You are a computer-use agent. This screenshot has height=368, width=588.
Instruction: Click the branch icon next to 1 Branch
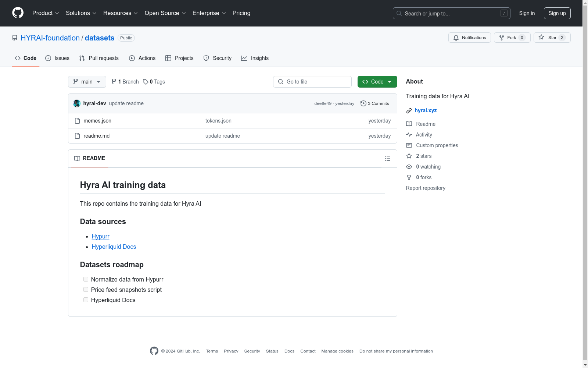(x=114, y=82)
